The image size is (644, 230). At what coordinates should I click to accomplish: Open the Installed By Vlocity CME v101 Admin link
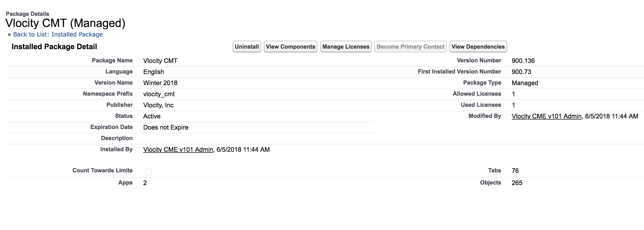tap(178, 149)
